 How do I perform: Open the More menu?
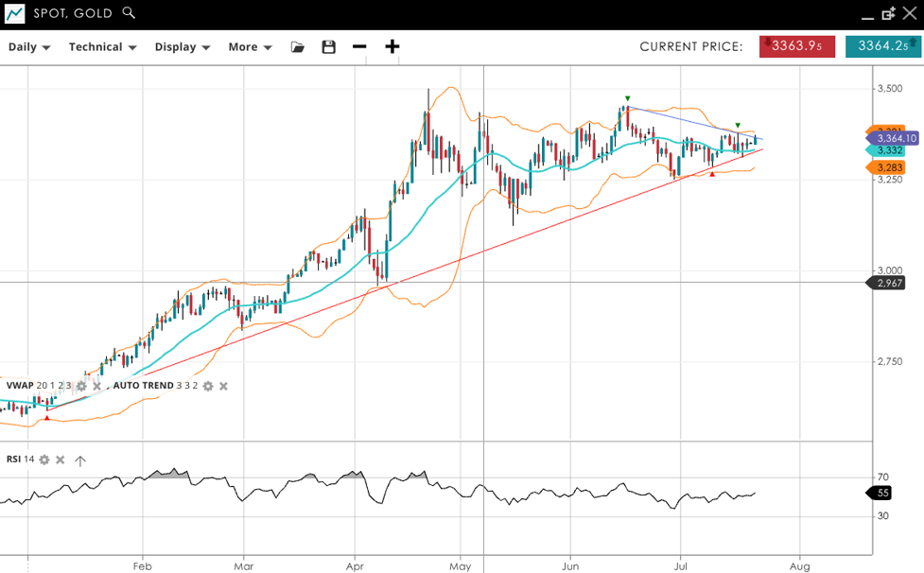point(250,47)
